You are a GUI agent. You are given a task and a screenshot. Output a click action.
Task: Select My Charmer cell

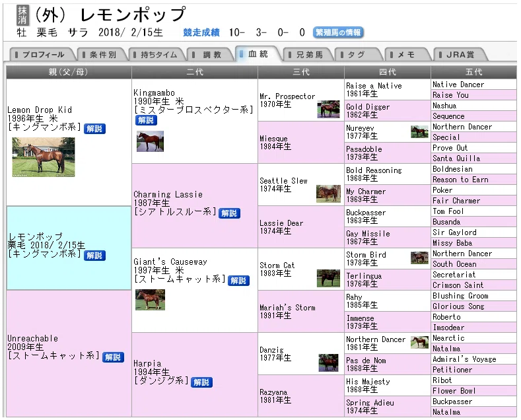388,195
